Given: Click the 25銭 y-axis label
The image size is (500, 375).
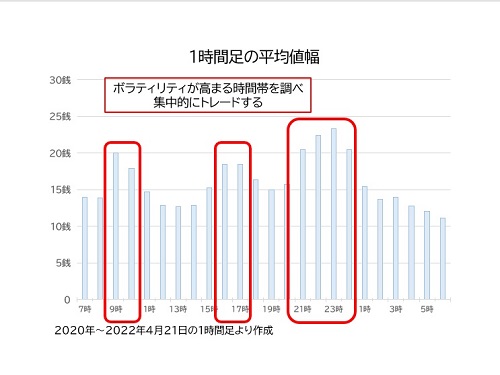Looking at the screenshot, I should click(60, 117).
